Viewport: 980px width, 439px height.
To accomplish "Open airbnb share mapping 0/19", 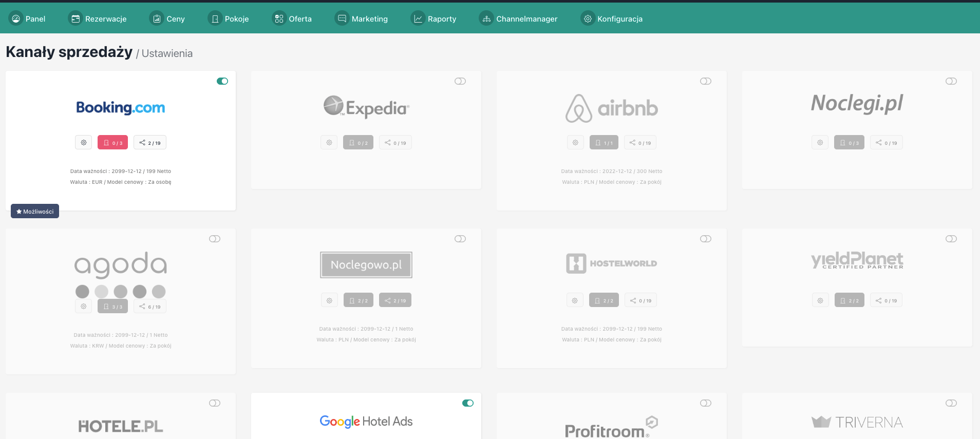I will pyautogui.click(x=640, y=143).
